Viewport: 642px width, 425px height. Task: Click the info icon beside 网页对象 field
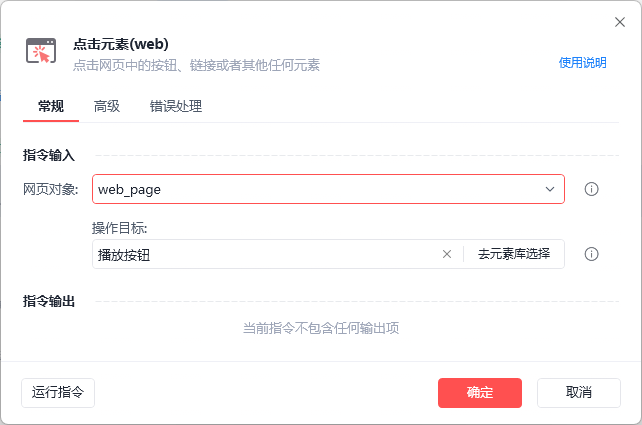tap(591, 189)
